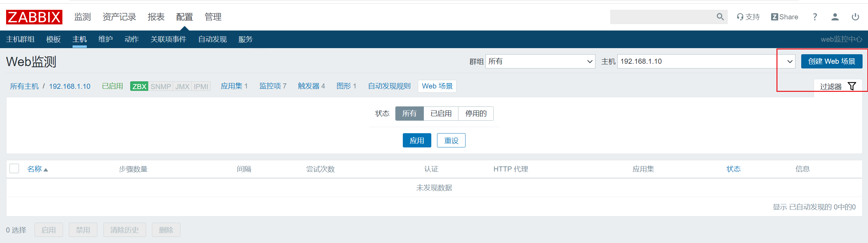Open the user profile icon
Screen dimensions: 868x243
click(x=835, y=17)
